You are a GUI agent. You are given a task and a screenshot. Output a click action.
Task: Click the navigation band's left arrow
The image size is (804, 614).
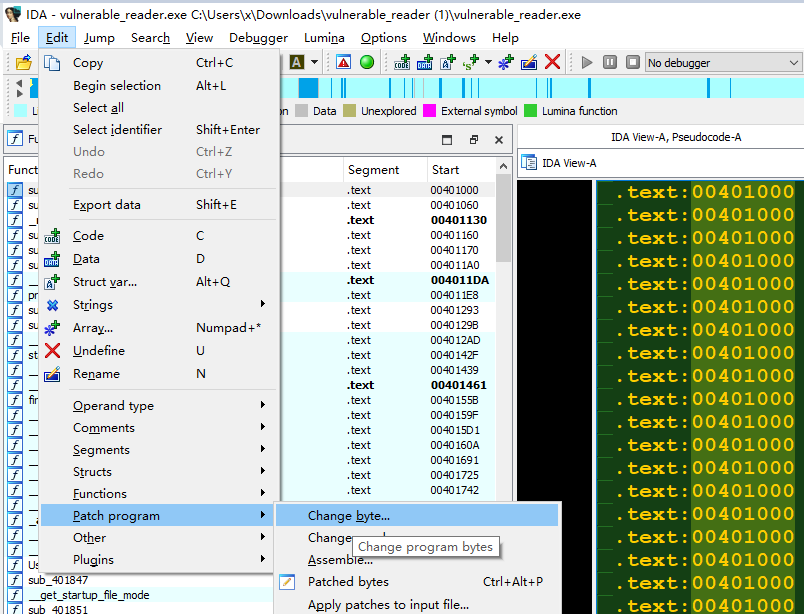[x=19, y=83]
